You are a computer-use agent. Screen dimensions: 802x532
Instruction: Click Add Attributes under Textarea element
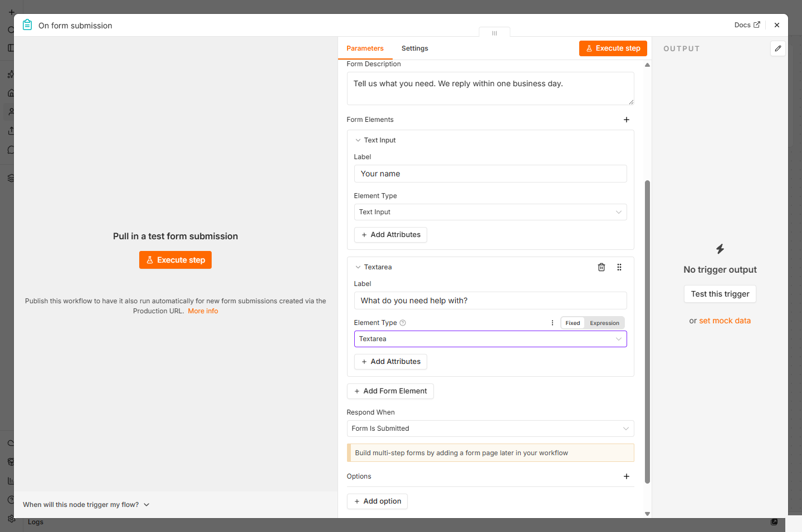point(390,362)
